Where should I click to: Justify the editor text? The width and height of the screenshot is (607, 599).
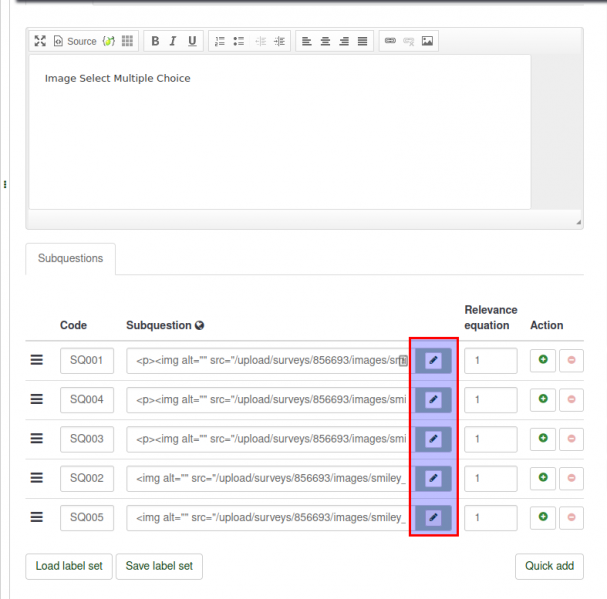(x=362, y=41)
